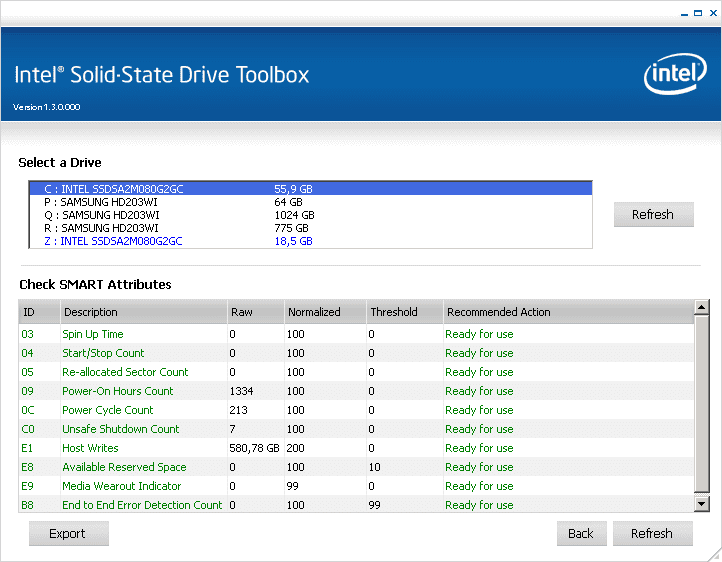Screen dimensions: 722x562
Task: Click Version 1.3.0.000 text
Action: pyautogui.click(x=47, y=107)
